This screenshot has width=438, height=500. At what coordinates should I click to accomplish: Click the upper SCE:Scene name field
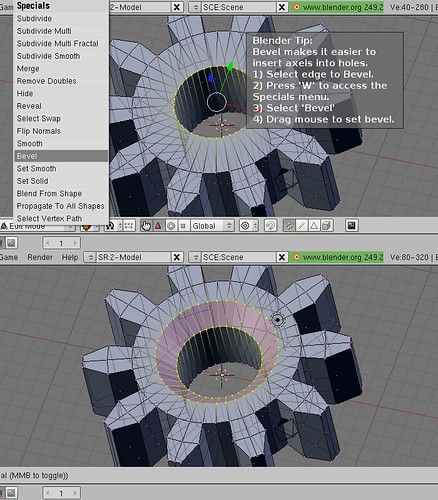point(239,7)
